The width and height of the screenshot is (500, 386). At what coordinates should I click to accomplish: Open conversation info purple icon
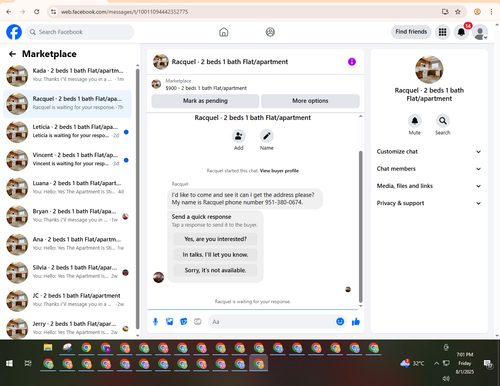click(x=352, y=62)
